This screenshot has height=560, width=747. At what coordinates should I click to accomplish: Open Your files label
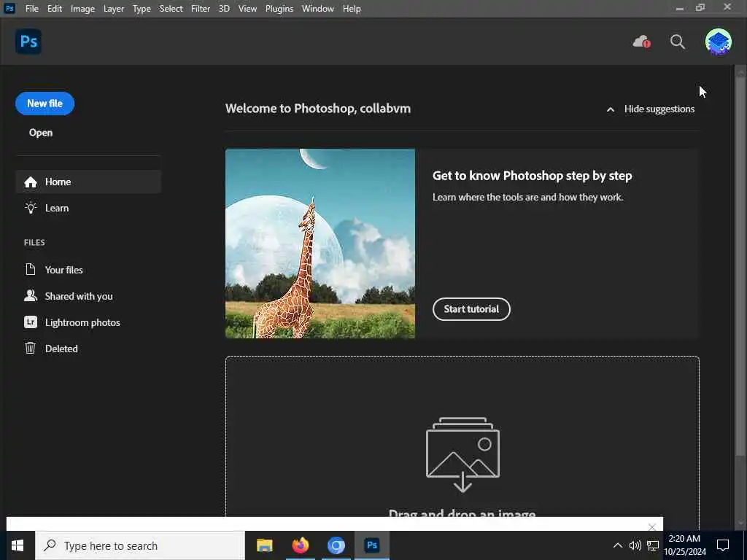click(64, 270)
